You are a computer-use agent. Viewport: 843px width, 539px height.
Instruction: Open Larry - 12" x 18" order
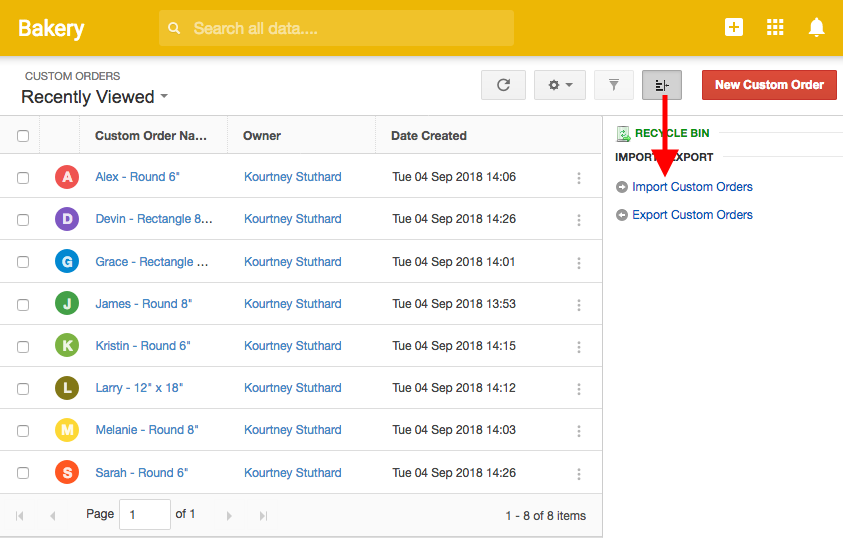coord(139,388)
